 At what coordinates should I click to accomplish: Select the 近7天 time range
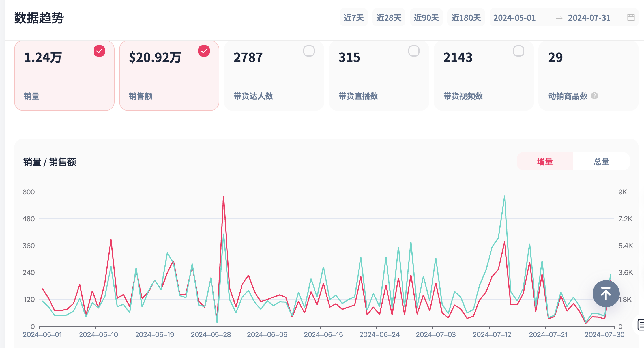coord(353,18)
